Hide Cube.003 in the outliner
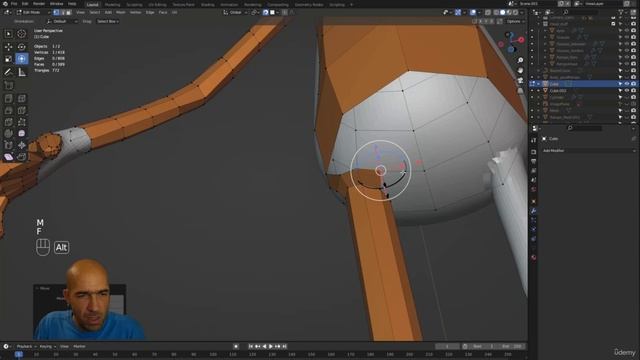 [627, 91]
